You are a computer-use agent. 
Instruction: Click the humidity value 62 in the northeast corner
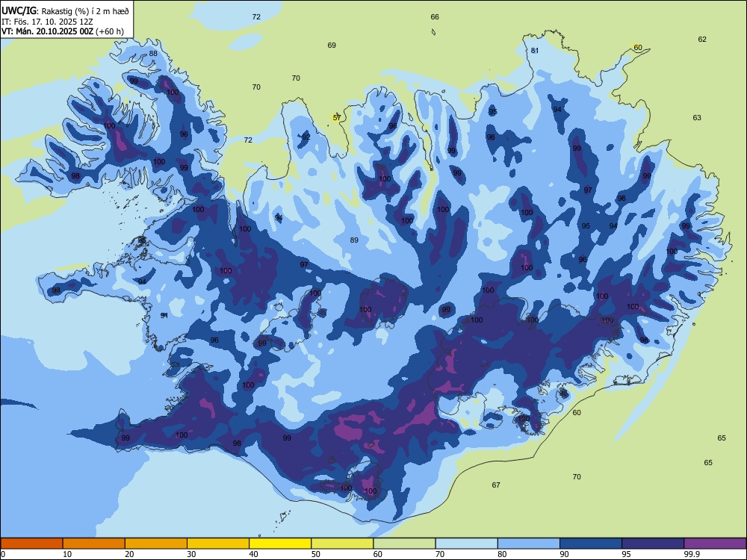702,39
